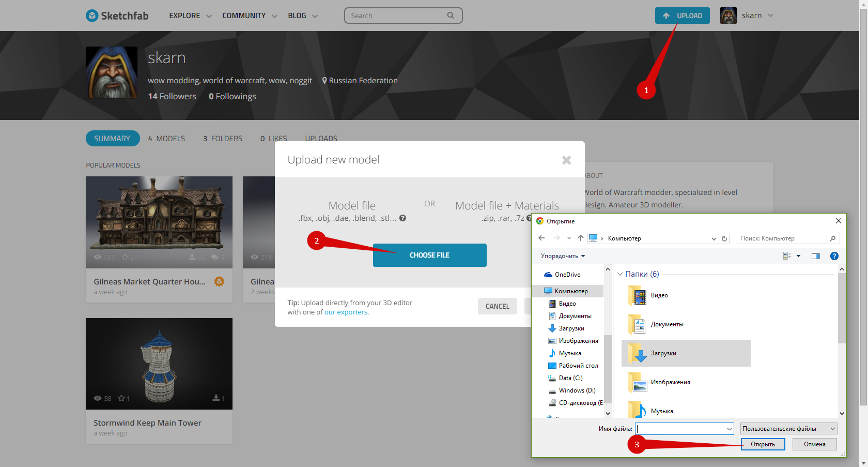This screenshot has width=868, height=467.
Task: Click the search icon in Поиск: Компьютер box
Action: point(832,238)
